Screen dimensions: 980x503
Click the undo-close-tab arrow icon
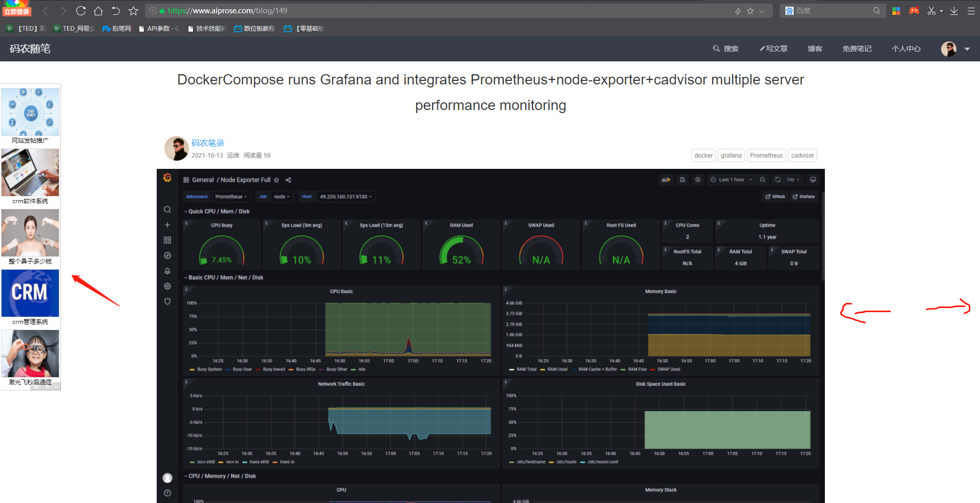pyautogui.click(x=116, y=11)
